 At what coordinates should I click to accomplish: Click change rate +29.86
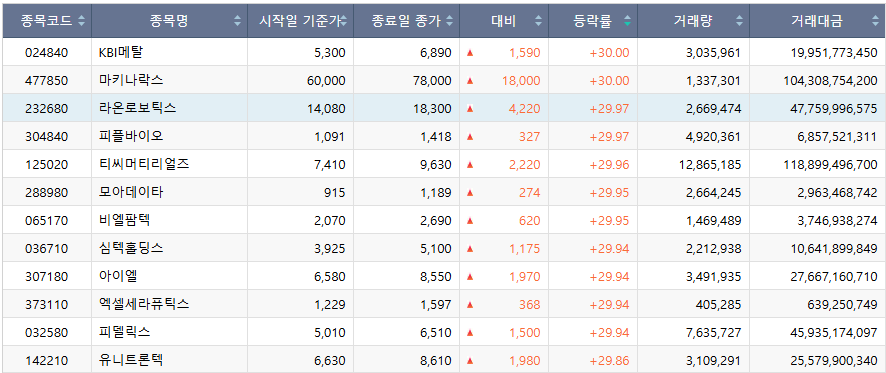609,361
